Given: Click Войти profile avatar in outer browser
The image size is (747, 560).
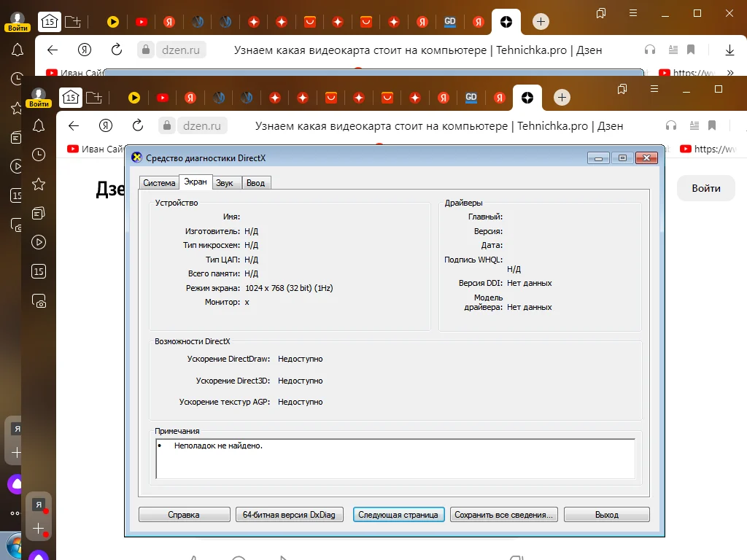Looking at the screenshot, I should [x=18, y=22].
